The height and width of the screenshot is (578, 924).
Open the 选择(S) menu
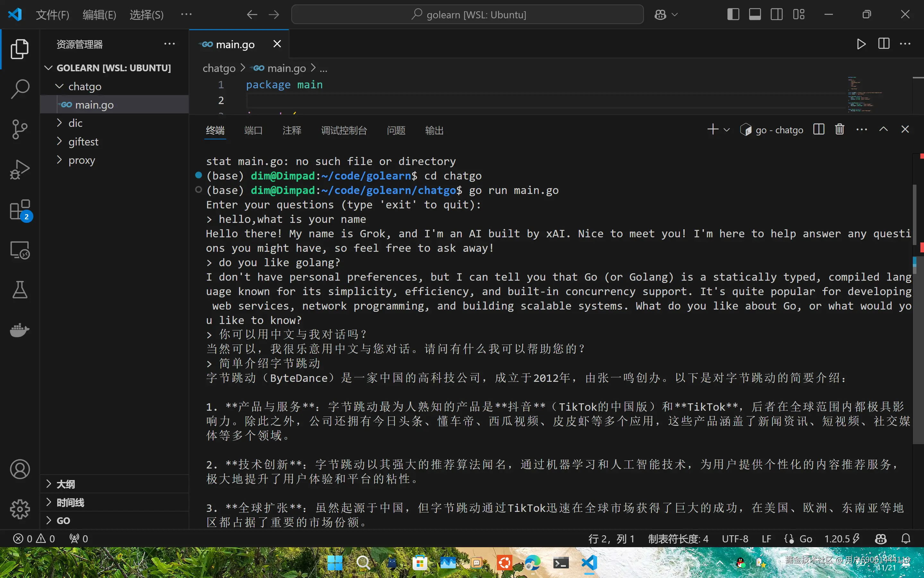tap(147, 14)
